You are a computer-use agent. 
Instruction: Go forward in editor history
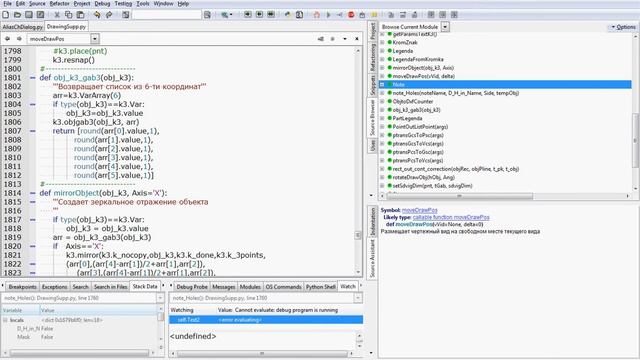tap(19, 39)
